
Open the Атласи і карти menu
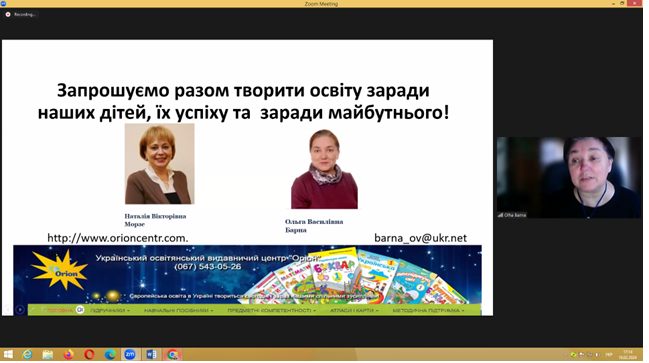pos(354,310)
